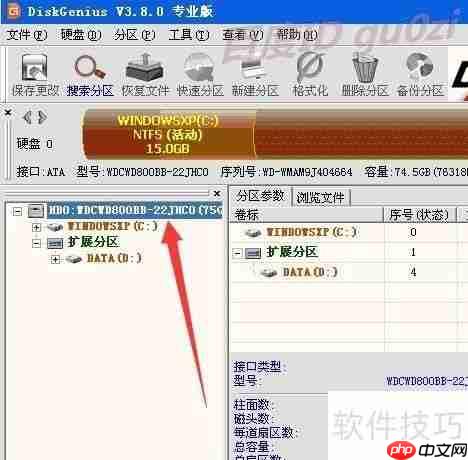Click the dark red partition bar segment
Viewport: 468px width, 460px height.
361,134
